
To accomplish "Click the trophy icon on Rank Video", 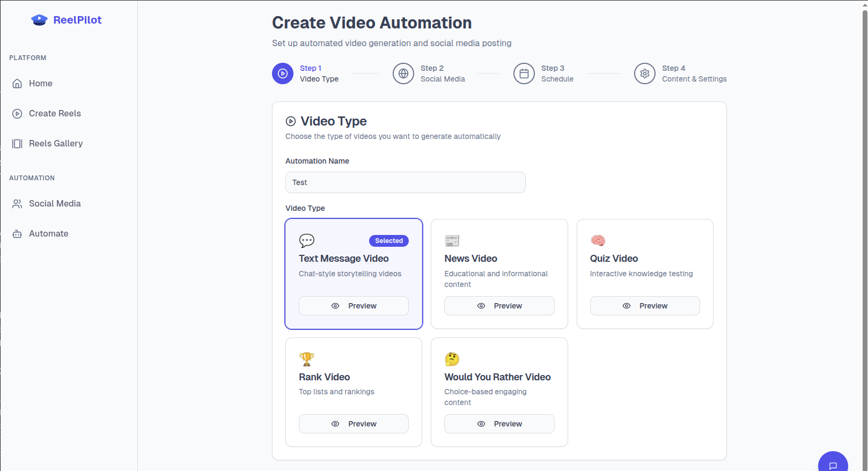I will (x=307, y=359).
